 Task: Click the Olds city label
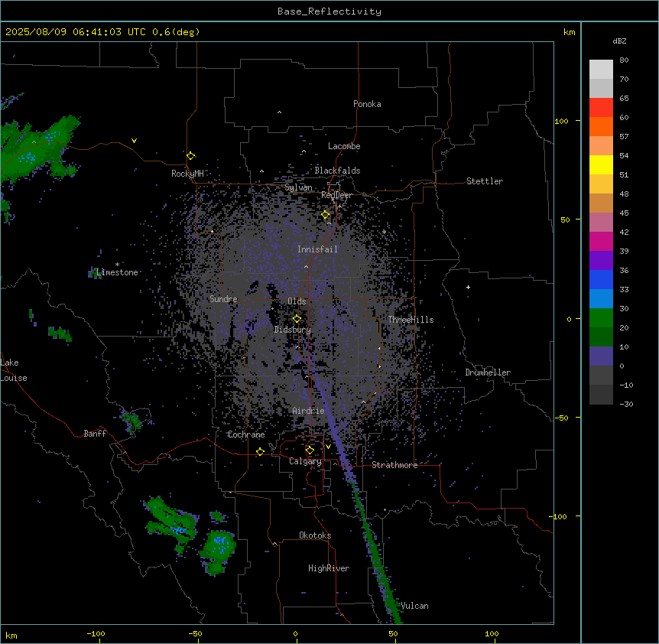click(x=297, y=301)
